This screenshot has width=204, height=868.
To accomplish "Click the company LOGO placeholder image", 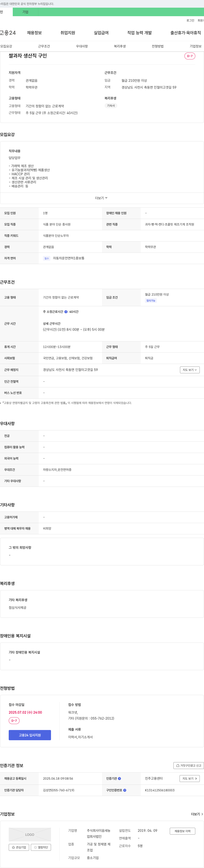I will tap(30, 834).
